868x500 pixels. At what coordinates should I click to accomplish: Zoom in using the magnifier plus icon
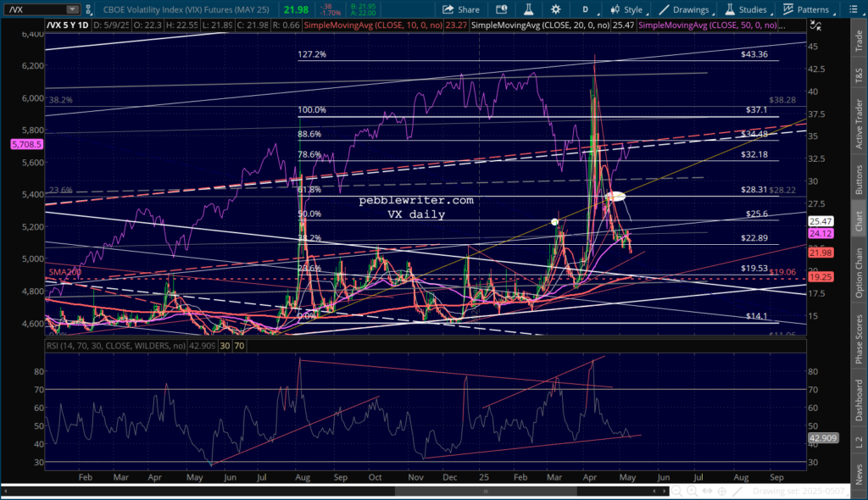(693, 492)
